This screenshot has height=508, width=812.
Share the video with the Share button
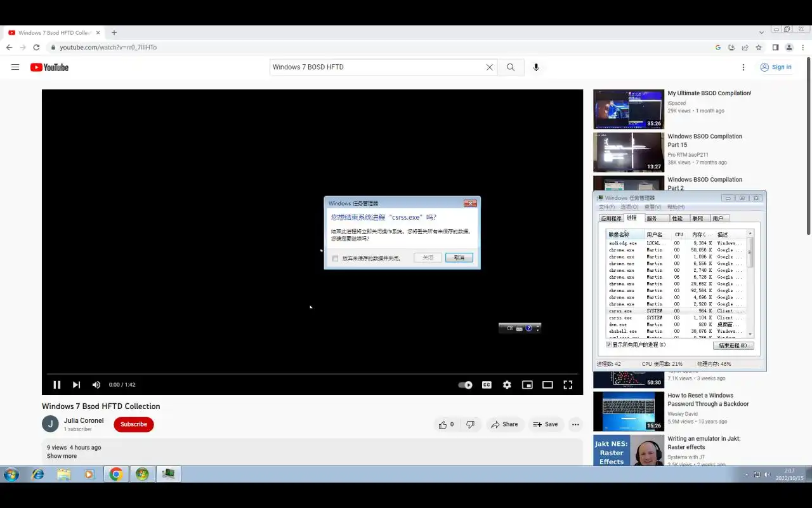504,424
